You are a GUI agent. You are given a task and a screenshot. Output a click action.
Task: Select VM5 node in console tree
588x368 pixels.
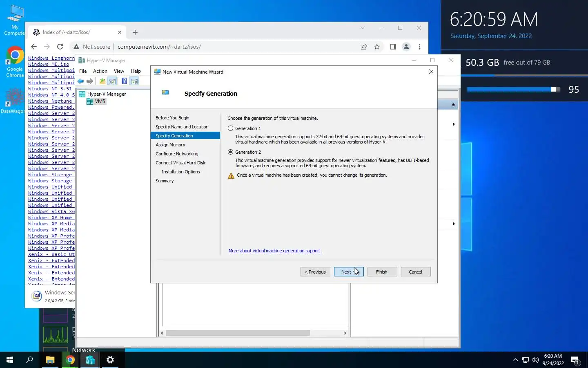tap(96, 101)
